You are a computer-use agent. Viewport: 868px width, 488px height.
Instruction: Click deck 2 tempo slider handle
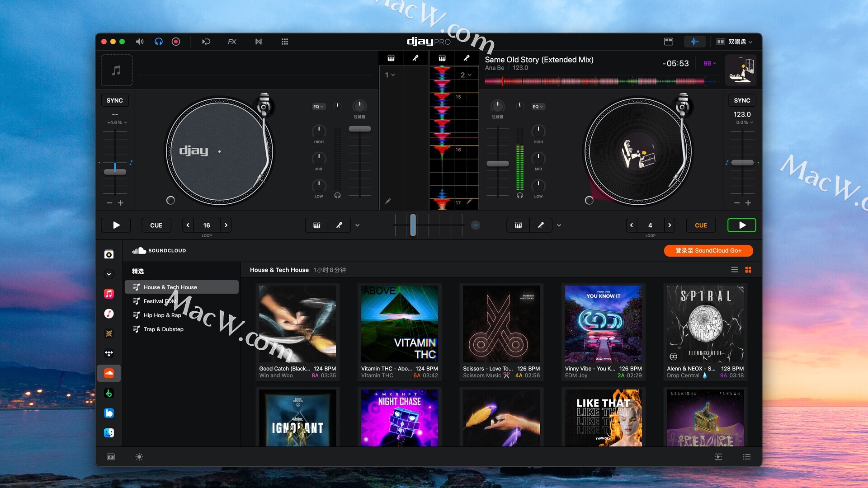pyautogui.click(x=742, y=163)
